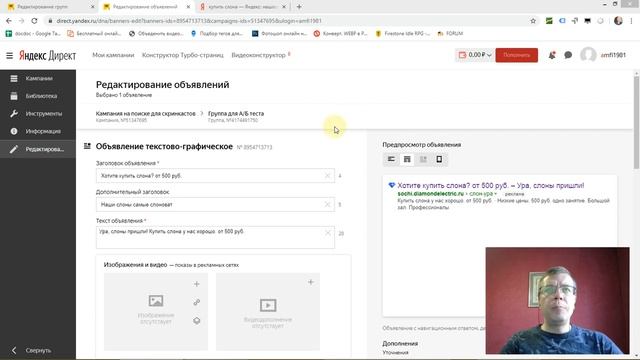Click the empty image placeholder
Image resolution: width=640 pixels, height=360 pixels.
click(x=156, y=311)
